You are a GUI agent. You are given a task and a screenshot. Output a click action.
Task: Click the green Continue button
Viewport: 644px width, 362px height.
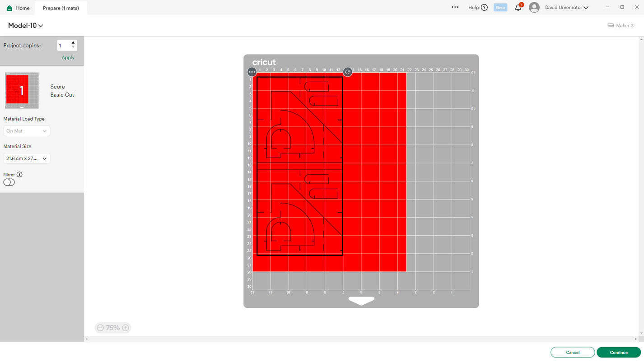(x=618, y=353)
